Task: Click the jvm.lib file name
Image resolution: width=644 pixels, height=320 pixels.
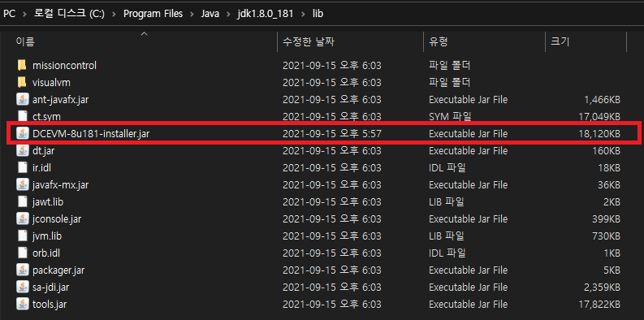Action: tap(47, 236)
